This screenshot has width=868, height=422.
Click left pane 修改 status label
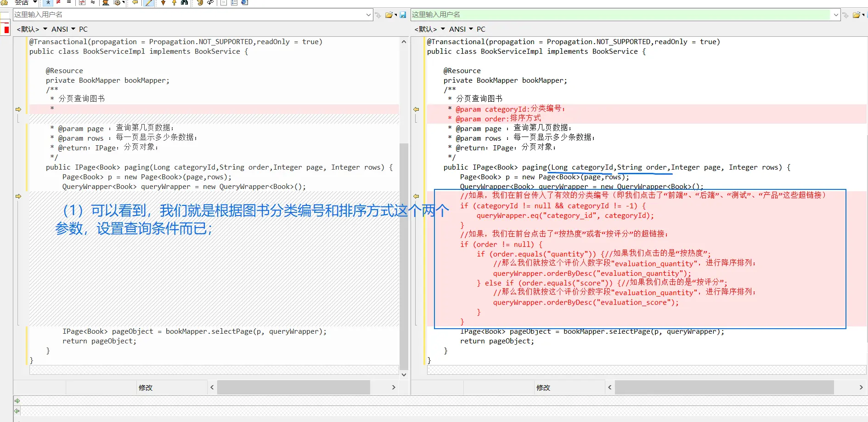(x=146, y=388)
